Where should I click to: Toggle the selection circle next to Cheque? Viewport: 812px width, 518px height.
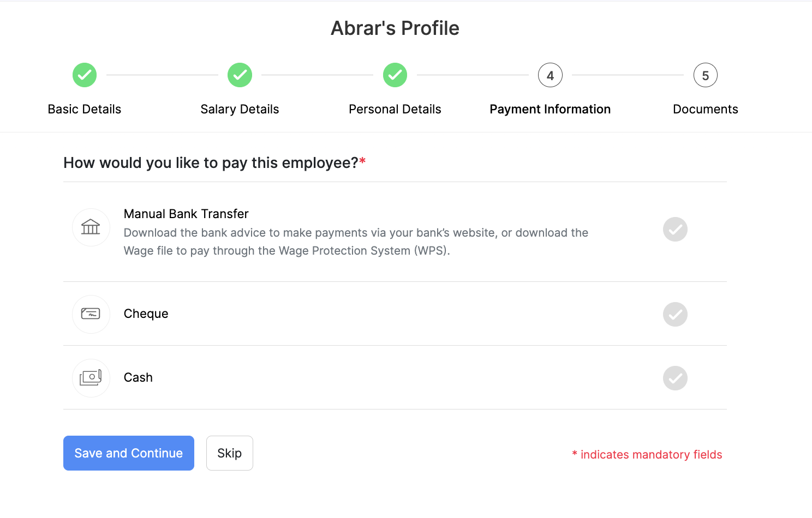pyautogui.click(x=674, y=314)
